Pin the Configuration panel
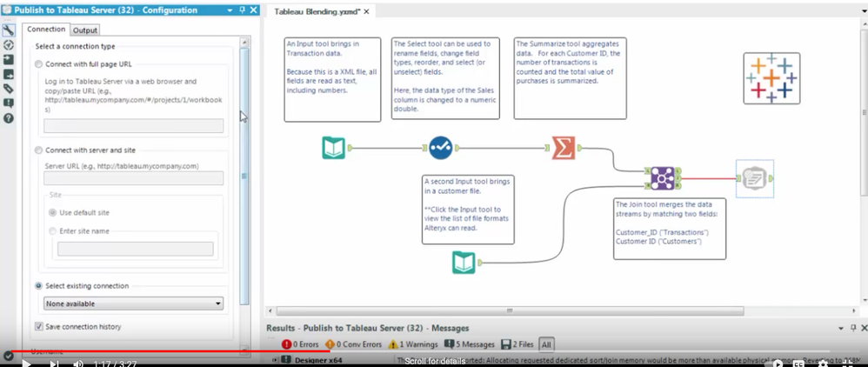The image size is (868, 367). point(242,10)
